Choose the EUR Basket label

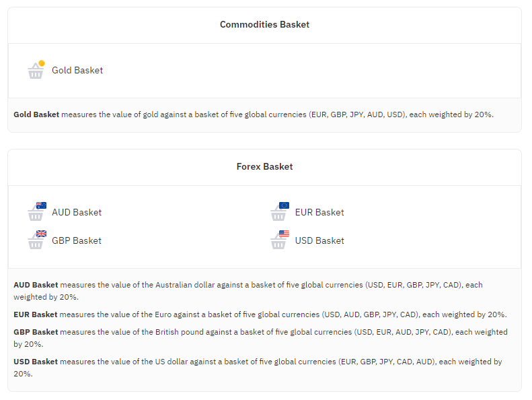[x=319, y=212]
